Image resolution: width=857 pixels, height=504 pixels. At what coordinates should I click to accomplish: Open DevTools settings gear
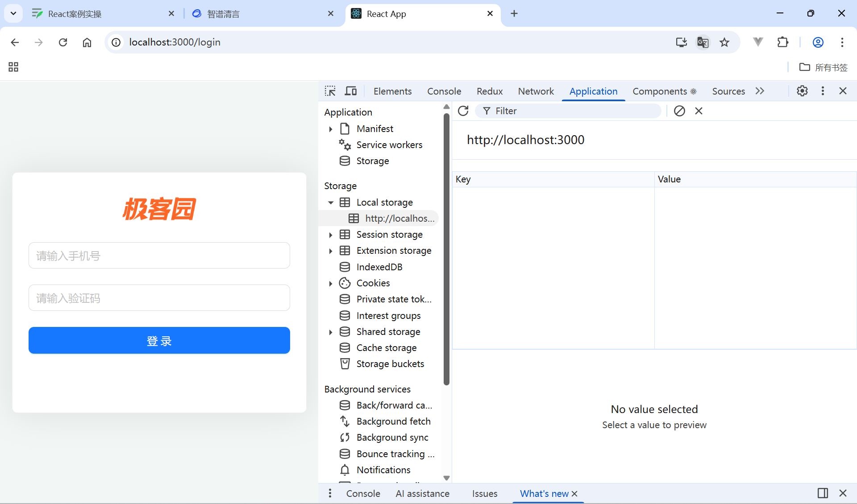(x=802, y=91)
